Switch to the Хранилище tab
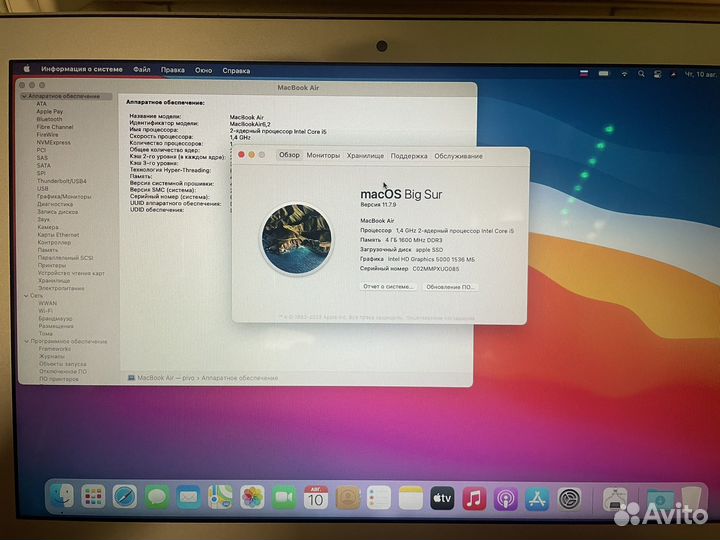720x540 pixels. pos(365,156)
